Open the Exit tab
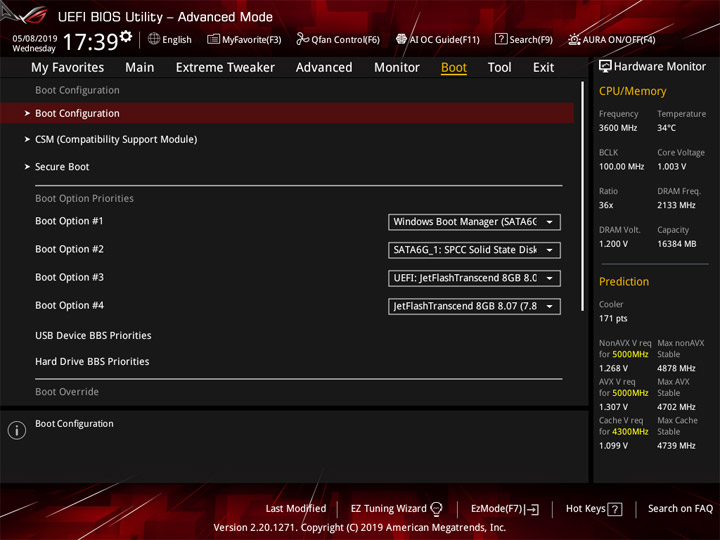This screenshot has width=720, height=540. [x=543, y=68]
